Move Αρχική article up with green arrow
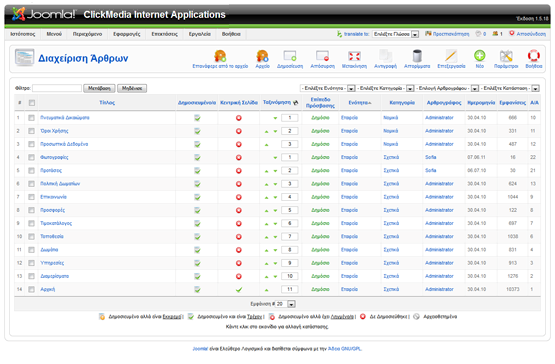 [x=267, y=290]
